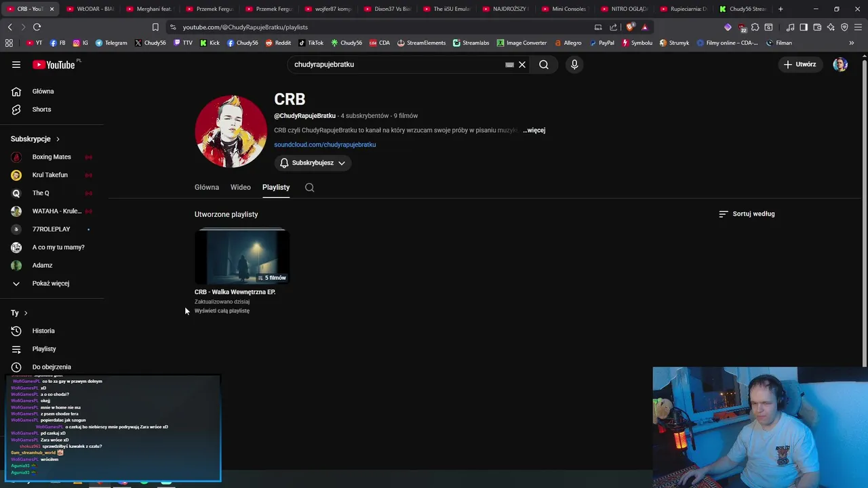
Task: Expand Pokaż więcej subscriptions
Action: [x=52, y=283]
